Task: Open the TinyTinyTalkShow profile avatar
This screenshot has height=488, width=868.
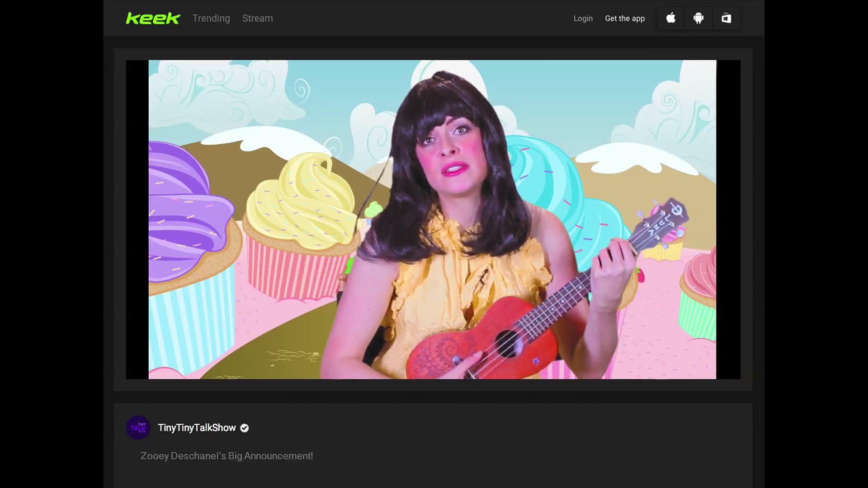Action: click(x=138, y=427)
